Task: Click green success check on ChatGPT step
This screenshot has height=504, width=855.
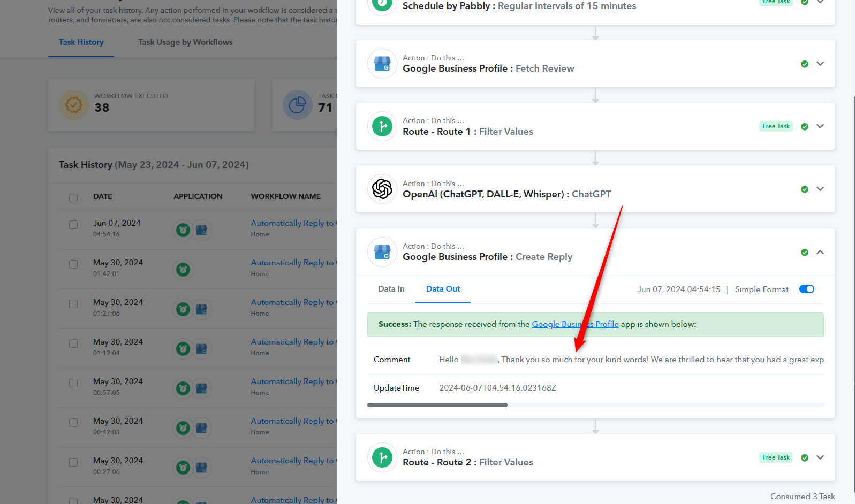Action: [805, 189]
